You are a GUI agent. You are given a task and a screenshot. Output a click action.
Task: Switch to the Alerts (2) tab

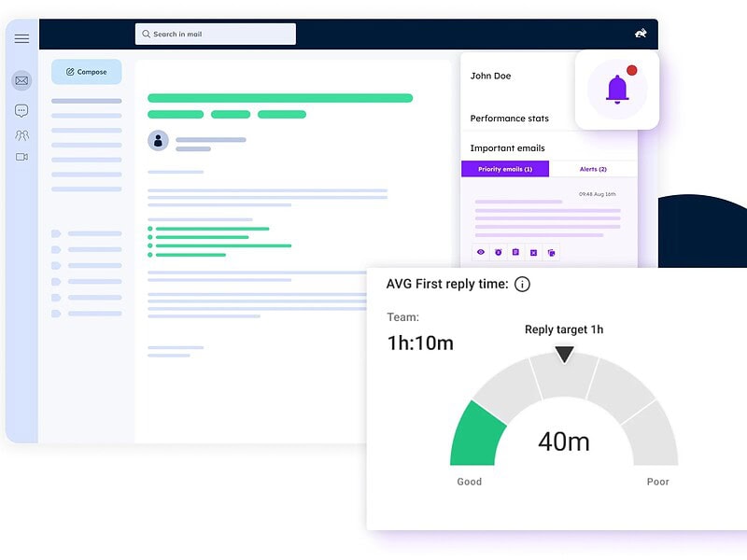click(x=593, y=169)
